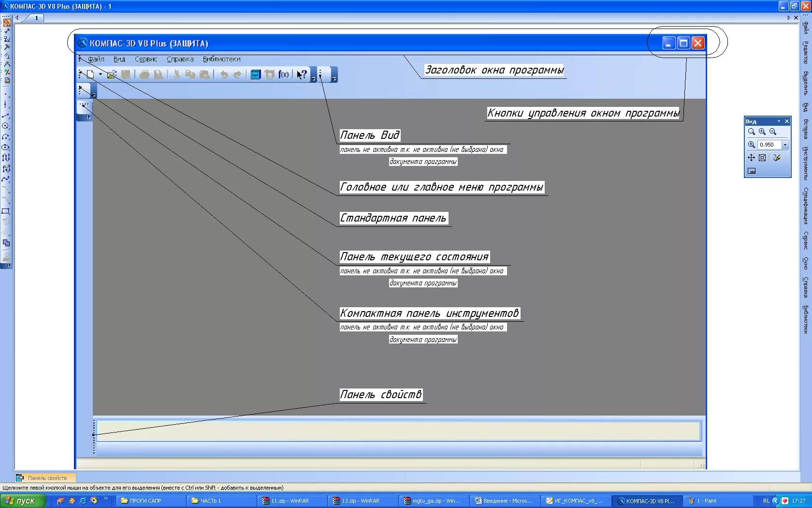The height and width of the screenshot is (508, 812).
Task: Close the document tab with X
Action: tap(796, 18)
